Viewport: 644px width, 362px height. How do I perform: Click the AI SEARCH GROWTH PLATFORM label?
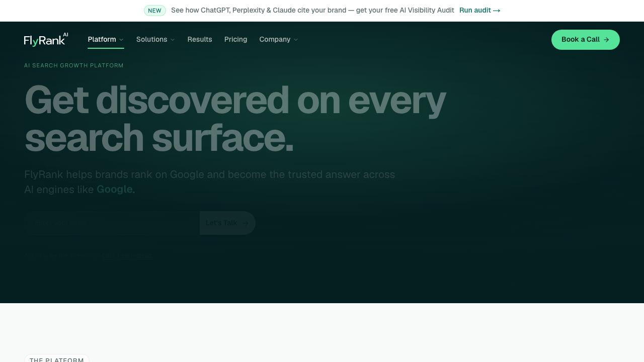[74, 65]
